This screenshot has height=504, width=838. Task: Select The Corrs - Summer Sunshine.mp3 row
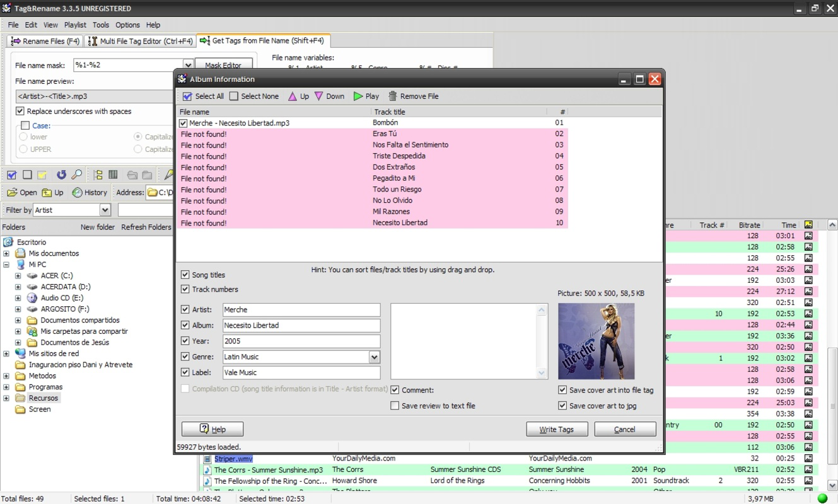(509, 470)
